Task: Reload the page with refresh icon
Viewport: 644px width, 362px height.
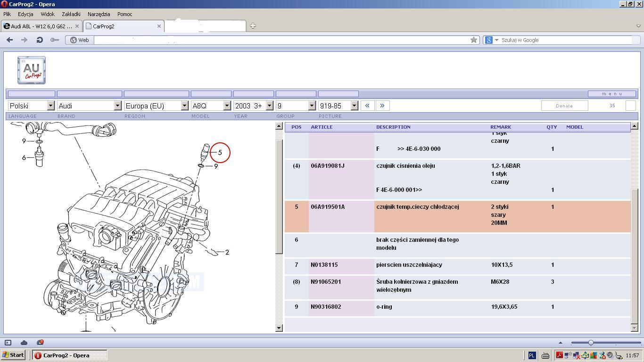Action: [x=40, y=40]
